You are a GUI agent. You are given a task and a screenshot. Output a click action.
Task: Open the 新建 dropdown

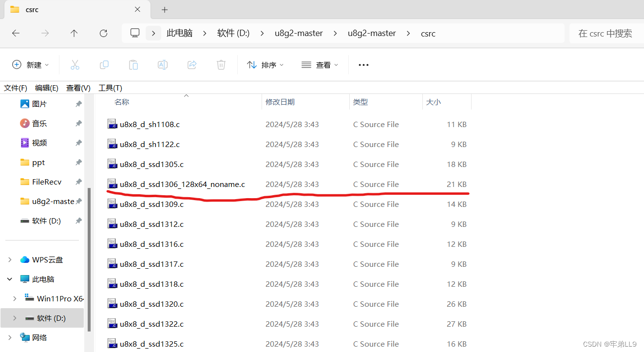click(x=31, y=65)
